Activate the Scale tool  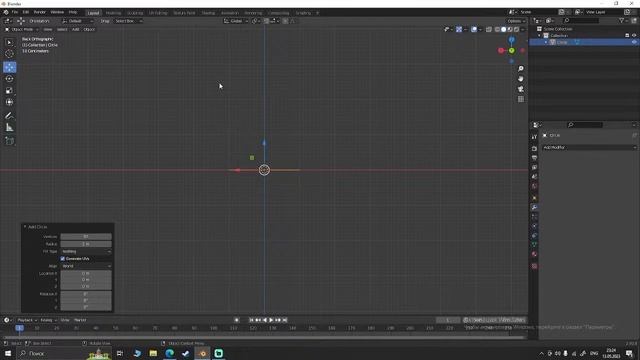point(9,91)
